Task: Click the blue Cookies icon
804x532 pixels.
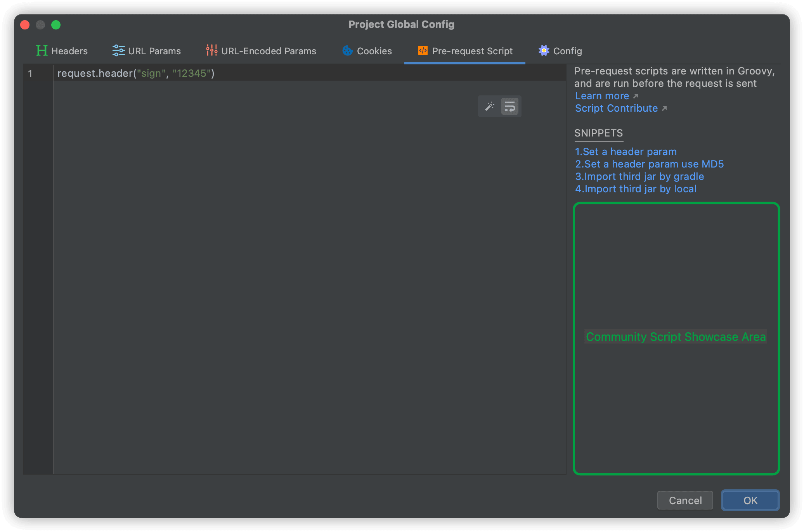Action: coord(347,51)
